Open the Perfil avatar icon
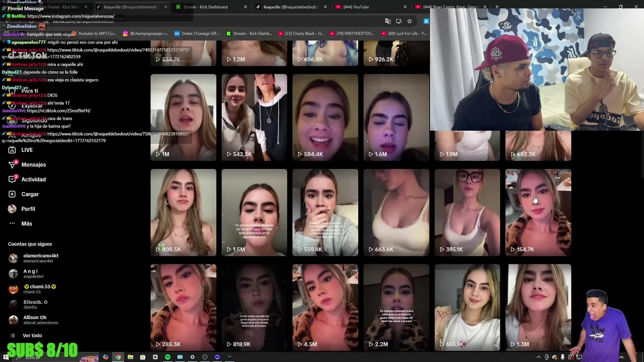The width and height of the screenshot is (644, 362). (12, 209)
